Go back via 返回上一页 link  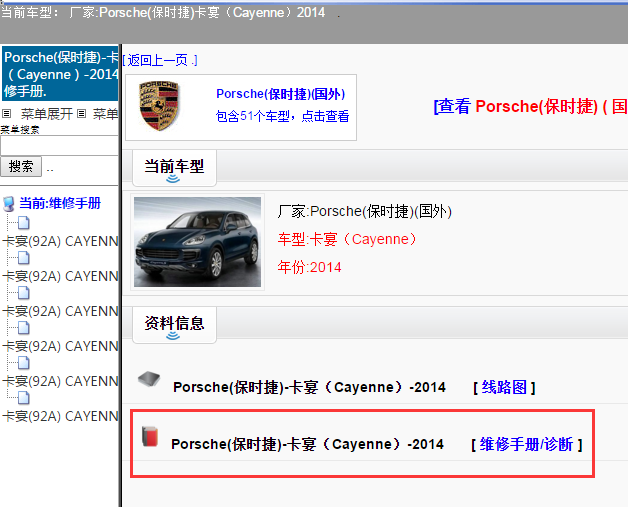point(159,60)
